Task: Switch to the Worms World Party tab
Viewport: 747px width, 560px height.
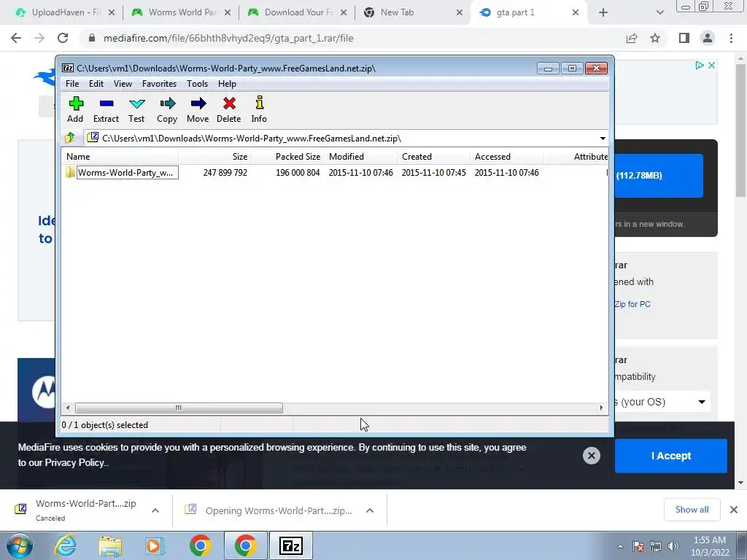Action: (x=182, y=12)
